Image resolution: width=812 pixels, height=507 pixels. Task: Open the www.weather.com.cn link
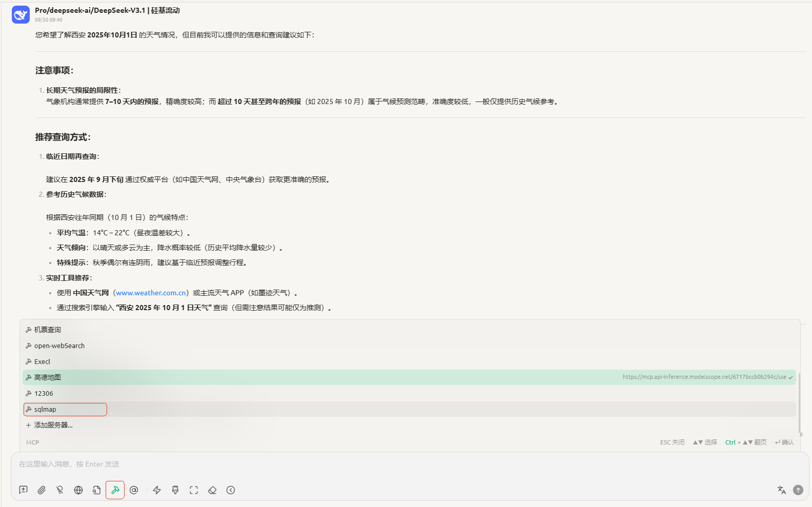(x=151, y=293)
